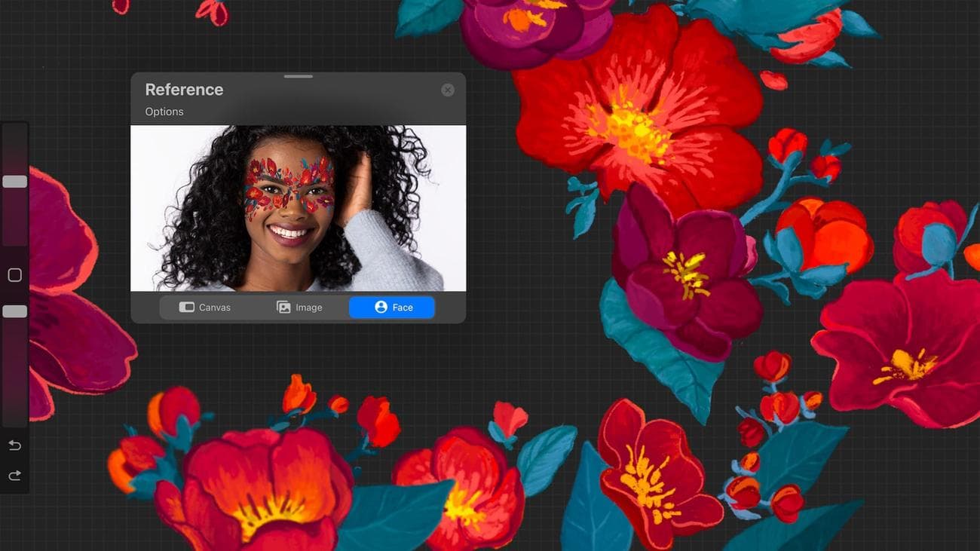Click the Reference panel title
Screen dimensions: 980x551
[x=184, y=90]
